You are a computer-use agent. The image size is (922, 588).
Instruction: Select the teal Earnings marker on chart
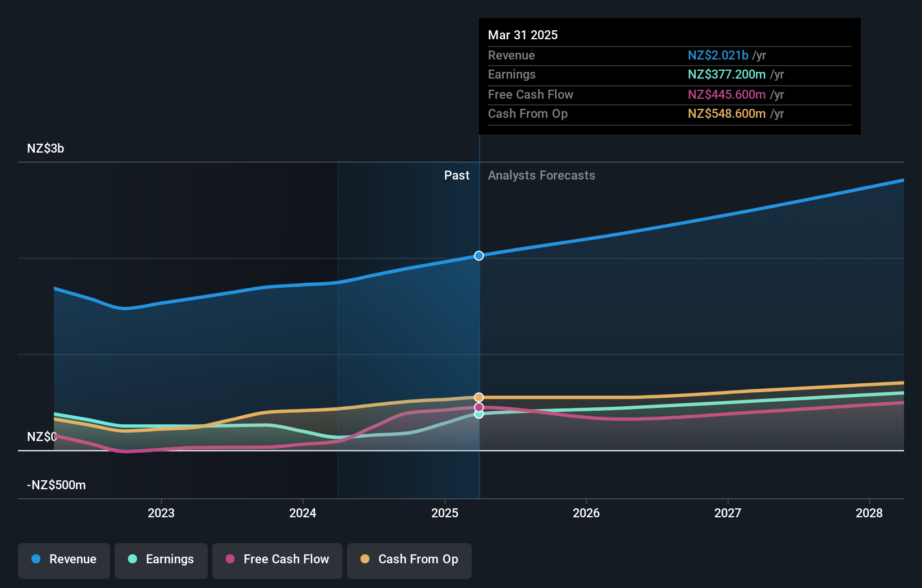tap(478, 414)
